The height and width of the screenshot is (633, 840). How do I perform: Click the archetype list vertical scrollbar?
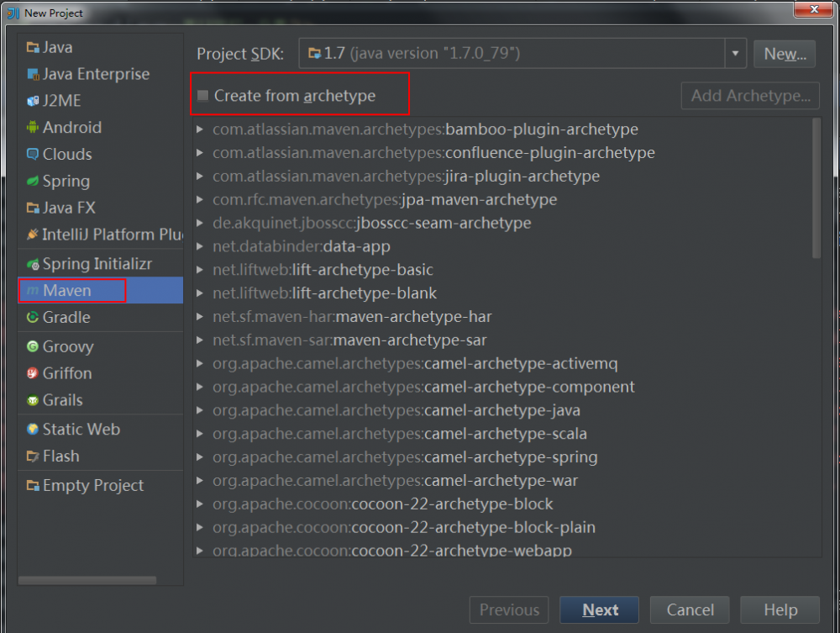816,189
